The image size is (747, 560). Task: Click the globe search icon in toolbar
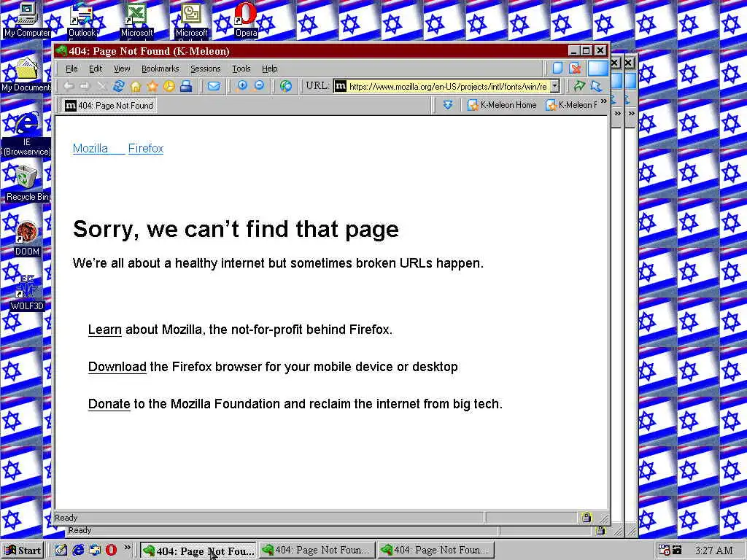click(x=286, y=86)
